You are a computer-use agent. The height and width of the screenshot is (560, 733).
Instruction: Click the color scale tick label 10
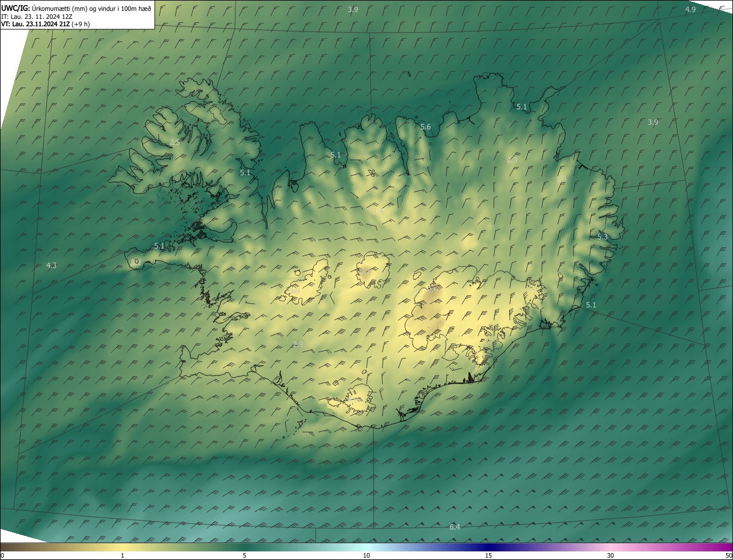(366, 555)
